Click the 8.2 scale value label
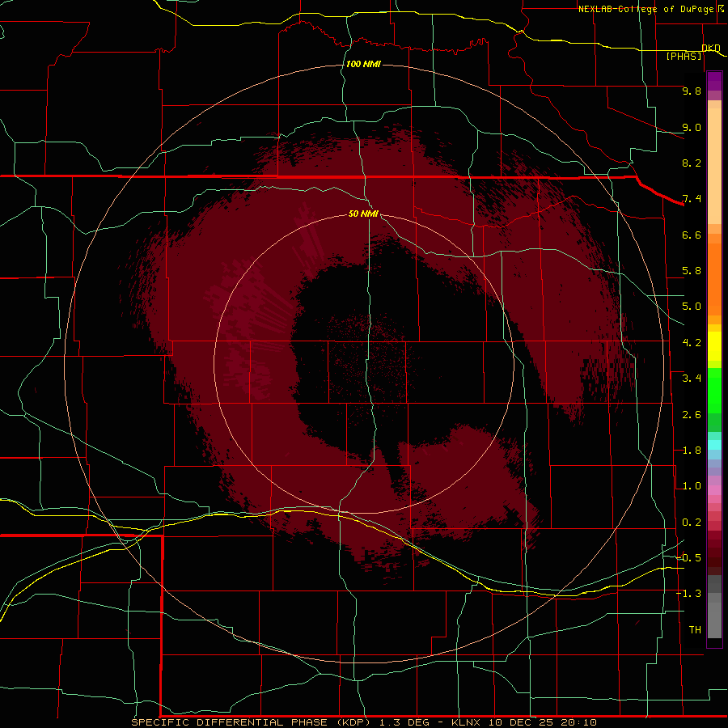The image size is (728, 728). pyautogui.click(x=692, y=163)
